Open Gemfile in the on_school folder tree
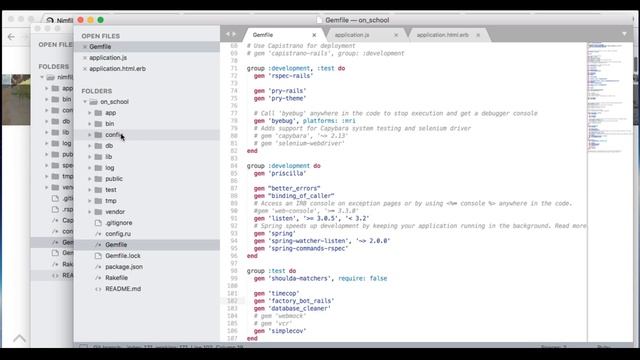The image size is (640, 360). click(116, 245)
